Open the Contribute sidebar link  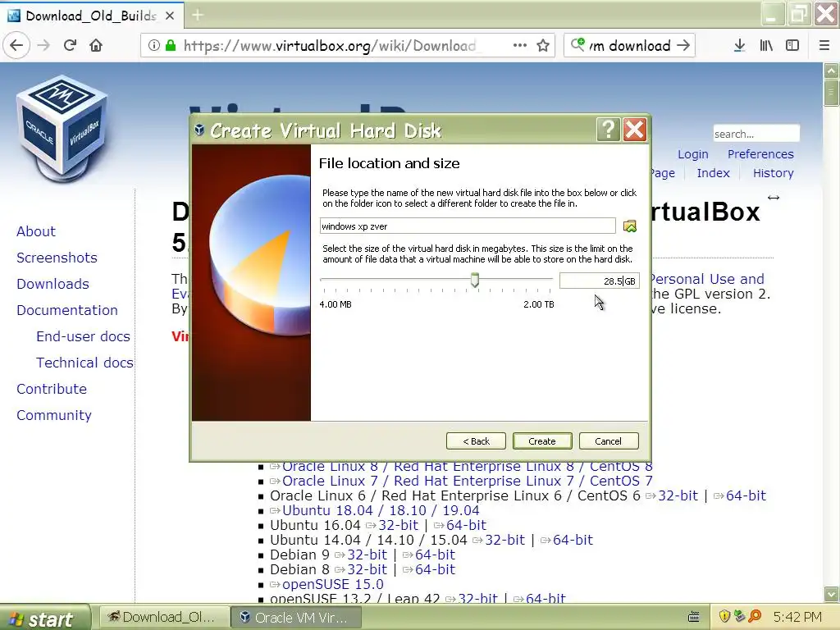52,389
